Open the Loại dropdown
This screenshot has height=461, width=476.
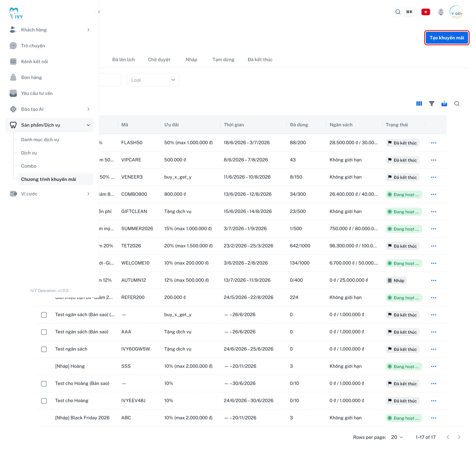(x=153, y=80)
